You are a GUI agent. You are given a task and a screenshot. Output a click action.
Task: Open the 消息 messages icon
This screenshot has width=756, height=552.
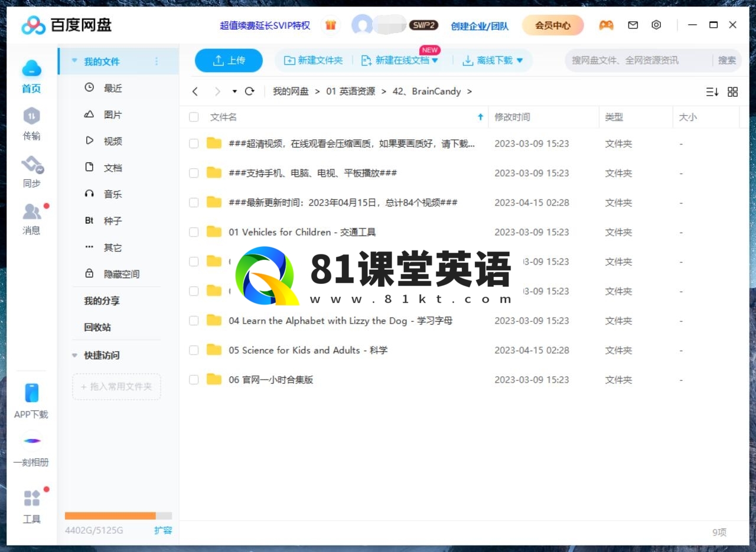point(32,211)
